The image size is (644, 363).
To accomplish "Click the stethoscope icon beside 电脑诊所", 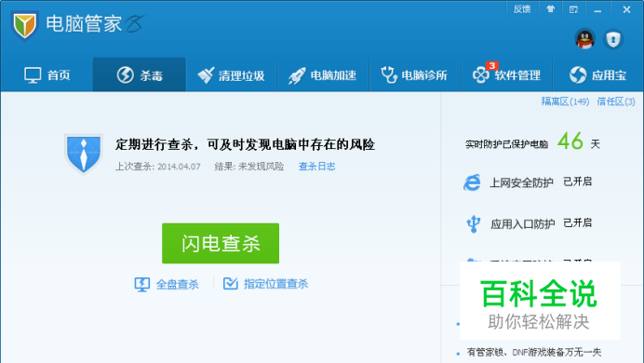I will tap(388, 75).
